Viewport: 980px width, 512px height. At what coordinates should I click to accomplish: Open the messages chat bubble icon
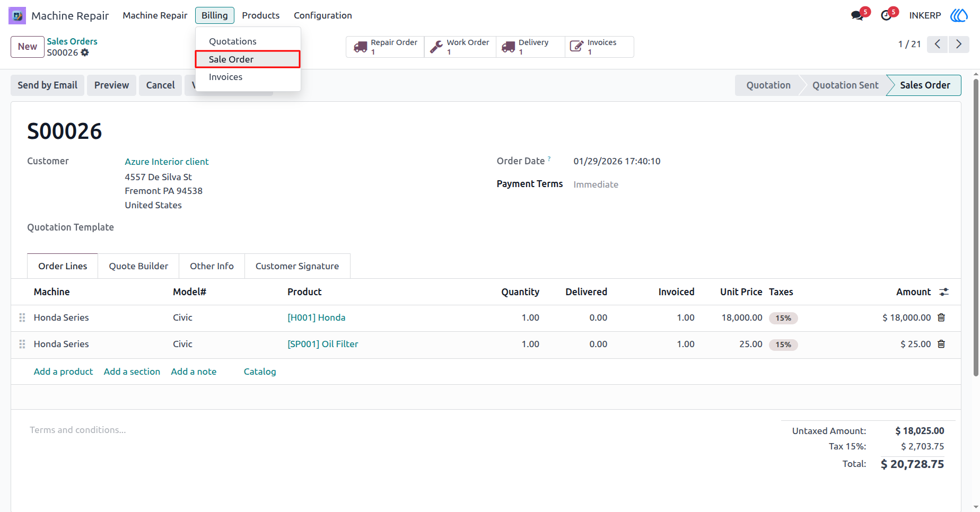[857, 15]
